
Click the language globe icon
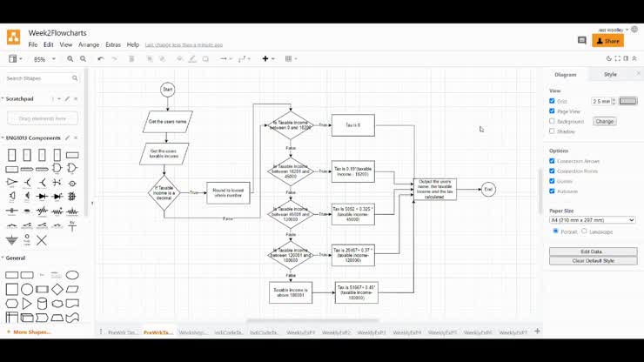pyautogui.click(x=634, y=30)
